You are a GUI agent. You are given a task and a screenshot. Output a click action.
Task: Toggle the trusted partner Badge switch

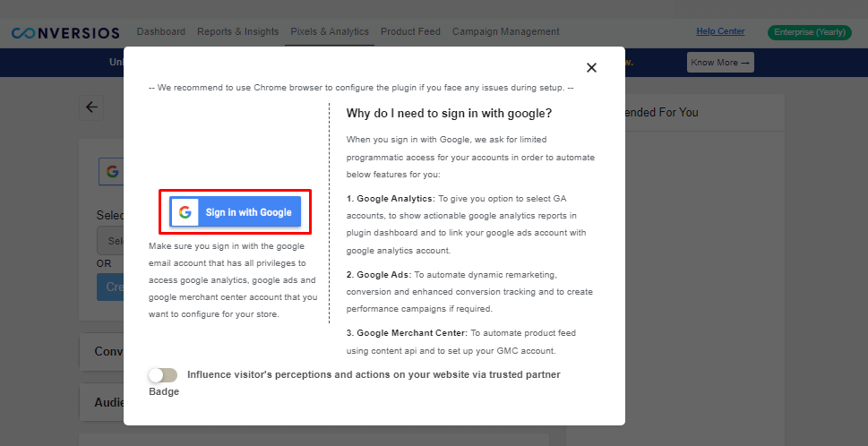point(163,375)
